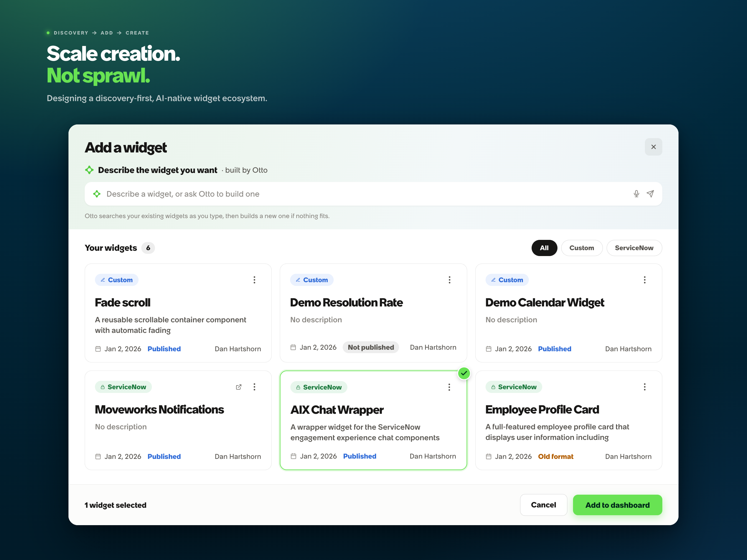Click the send paper-plane icon
Viewport: 747px width, 560px height.
click(x=650, y=194)
